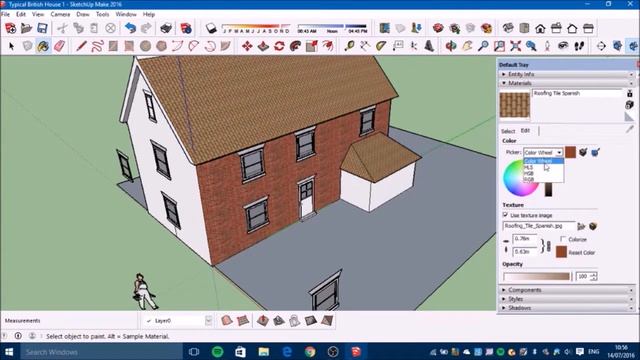Click the sample paint eyedropper
Viewport: 640px width, 360px height.
click(x=629, y=129)
